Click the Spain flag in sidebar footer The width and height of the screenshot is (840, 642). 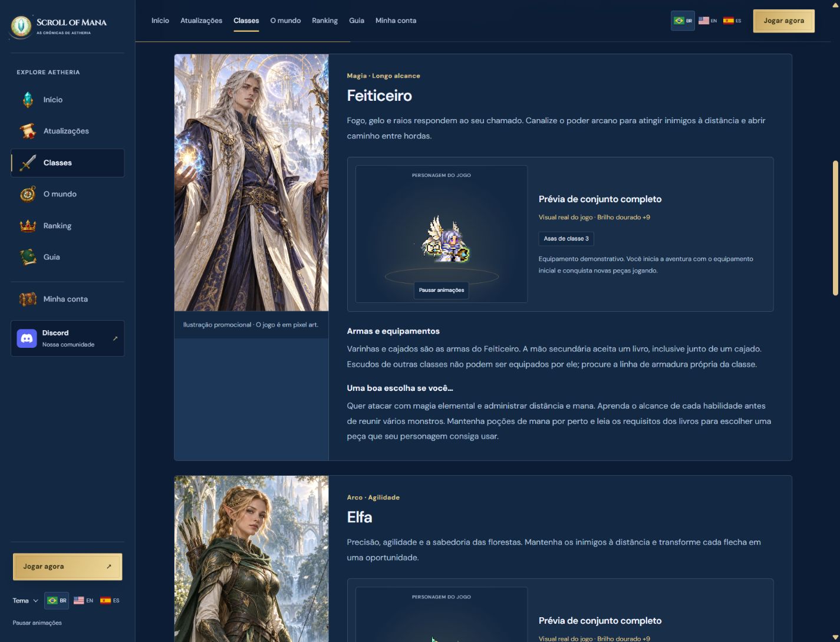[106, 601]
